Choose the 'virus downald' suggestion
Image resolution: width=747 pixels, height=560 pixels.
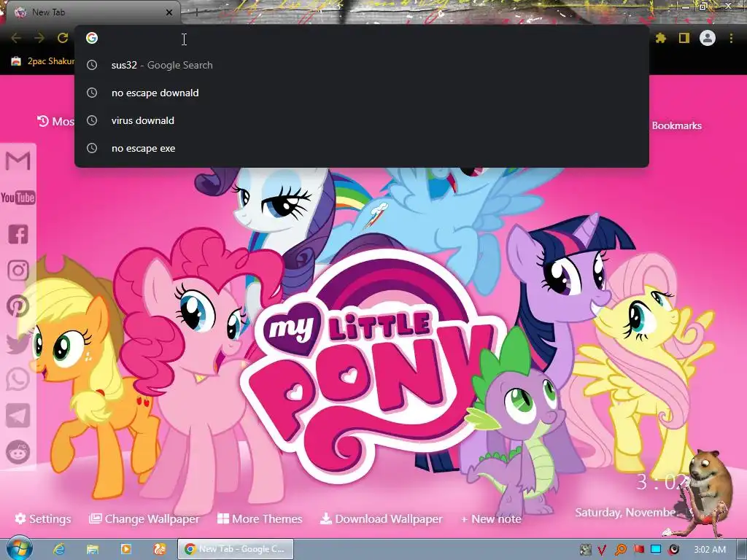point(362,120)
